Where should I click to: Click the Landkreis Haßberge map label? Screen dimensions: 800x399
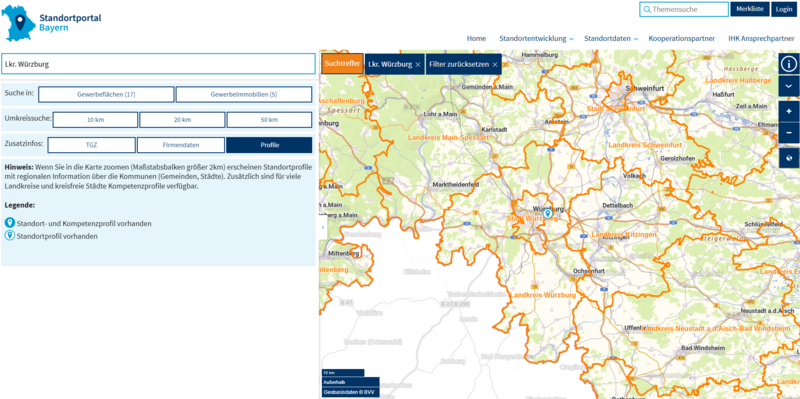point(738,81)
